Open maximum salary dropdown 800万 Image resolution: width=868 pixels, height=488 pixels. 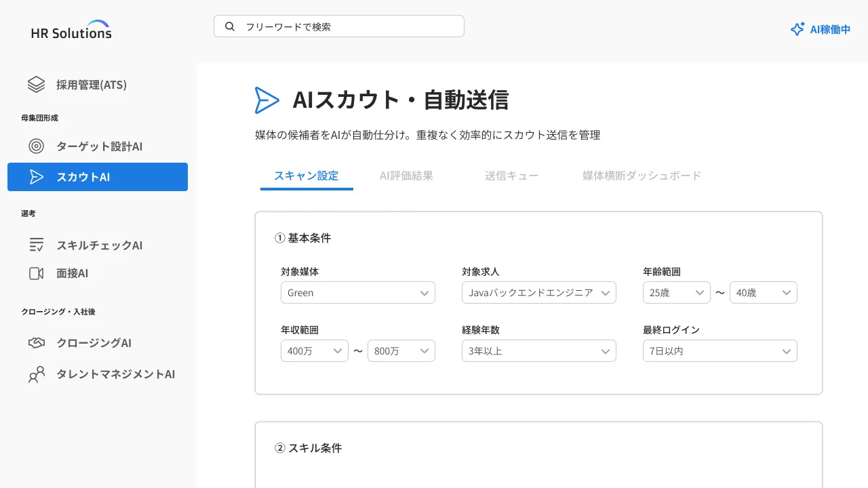click(x=401, y=351)
